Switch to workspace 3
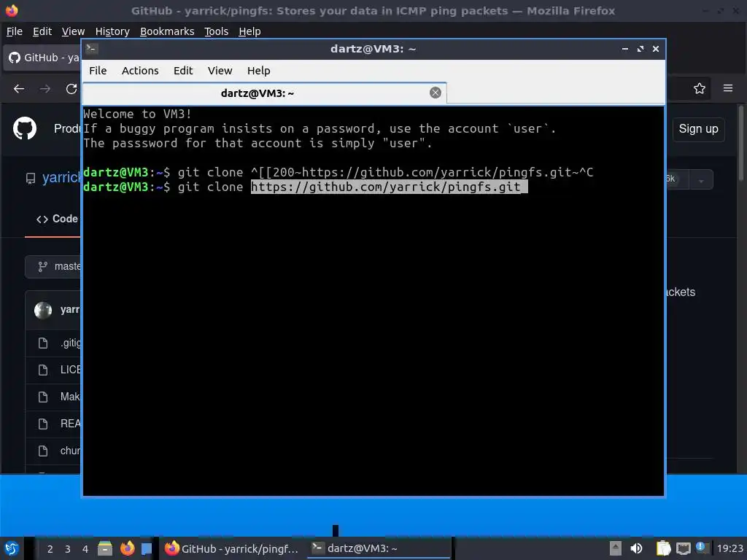 pos(67,549)
